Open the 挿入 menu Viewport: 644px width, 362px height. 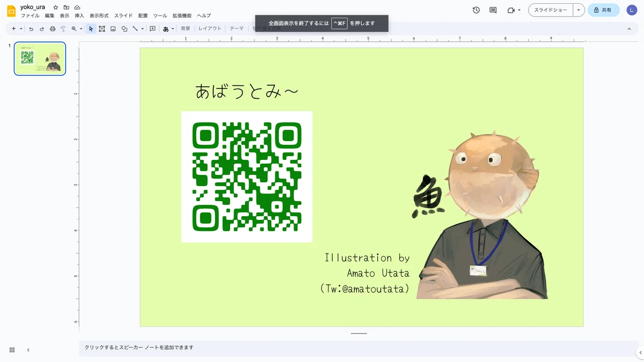pyautogui.click(x=79, y=16)
